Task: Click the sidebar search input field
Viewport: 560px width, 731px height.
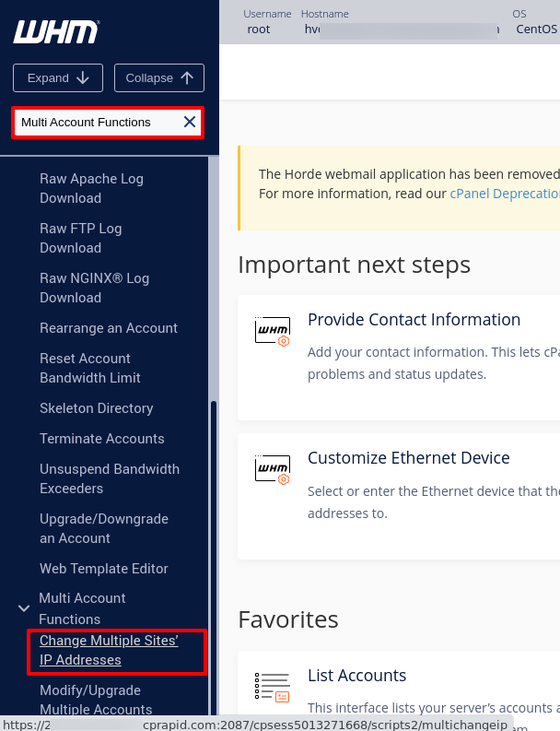Action: coord(97,122)
